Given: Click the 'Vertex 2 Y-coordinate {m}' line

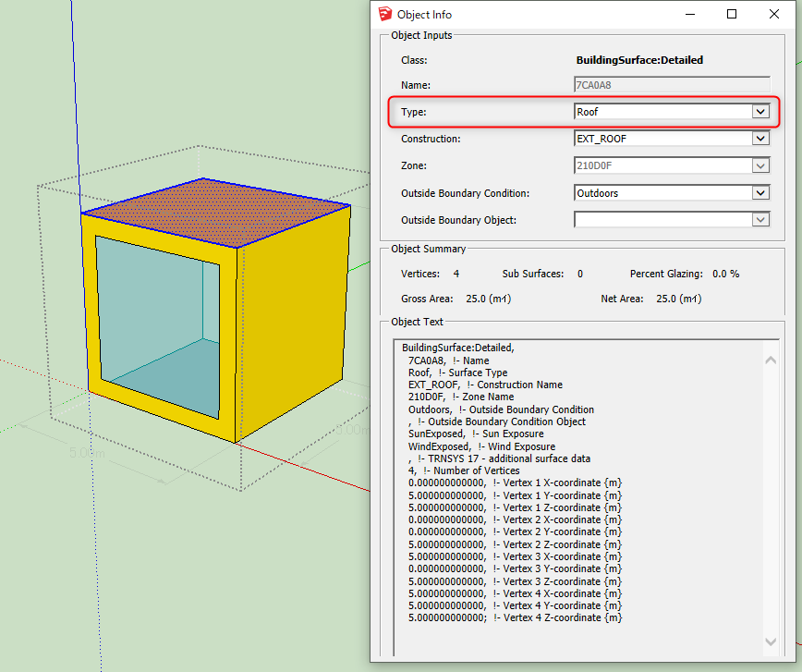Looking at the screenshot, I should [x=515, y=531].
